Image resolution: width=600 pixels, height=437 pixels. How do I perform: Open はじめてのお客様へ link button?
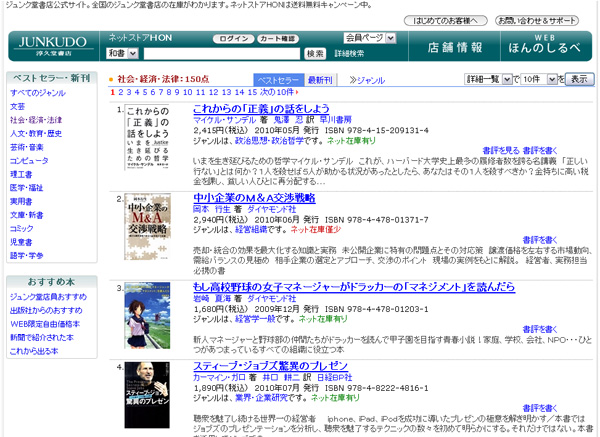click(x=445, y=21)
